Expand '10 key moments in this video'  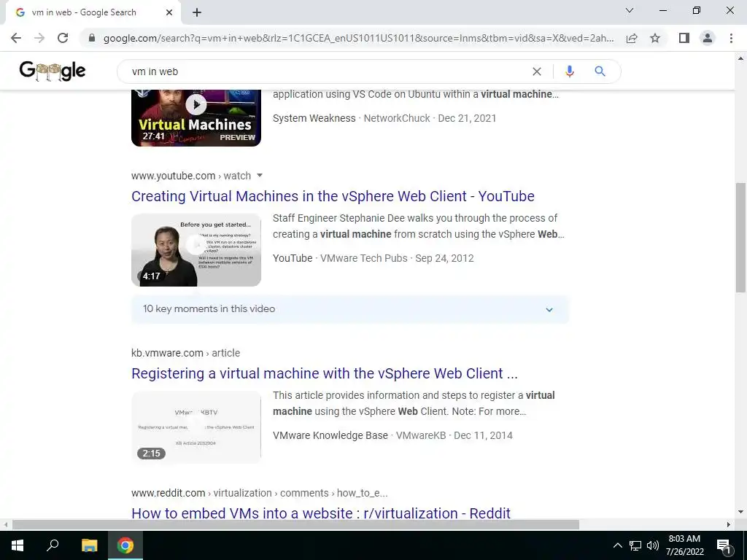point(350,309)
